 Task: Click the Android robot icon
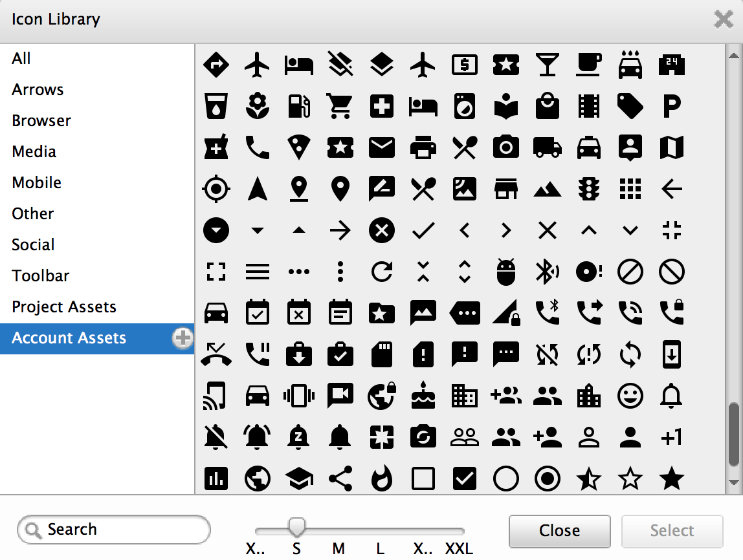click(505, 272)
